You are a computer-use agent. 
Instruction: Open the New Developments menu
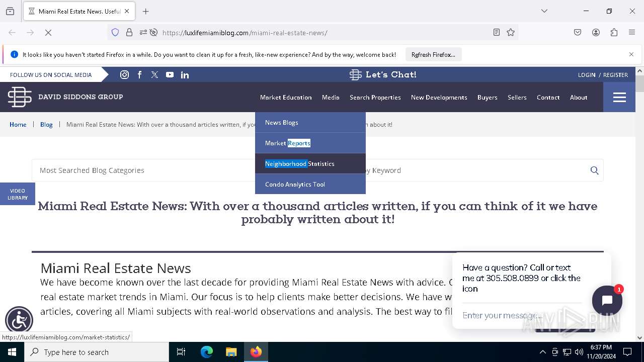point(439,97)
